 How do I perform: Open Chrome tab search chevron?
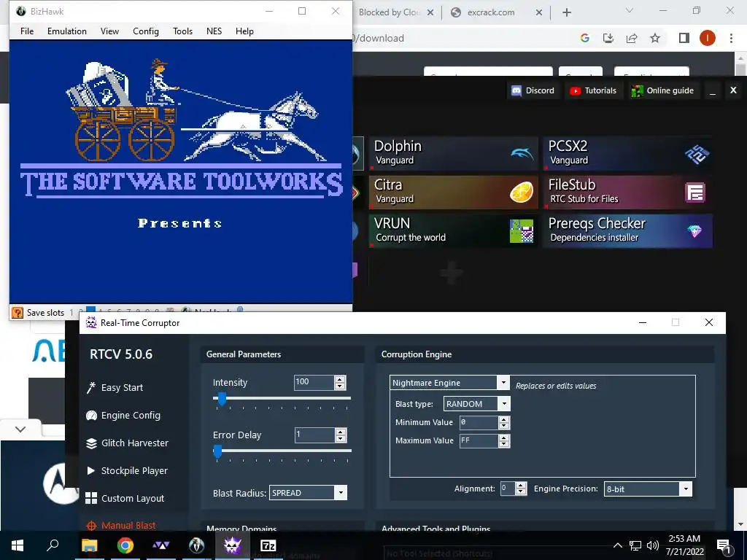pyautogui.click(x=630, y=11)
